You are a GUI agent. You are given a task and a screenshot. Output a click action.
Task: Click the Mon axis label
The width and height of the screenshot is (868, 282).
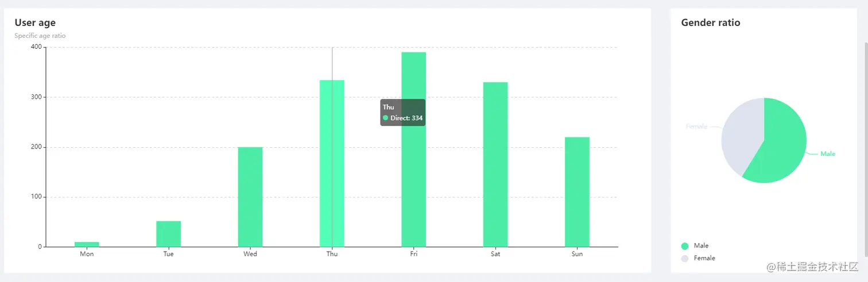click(x=87, y=254)
